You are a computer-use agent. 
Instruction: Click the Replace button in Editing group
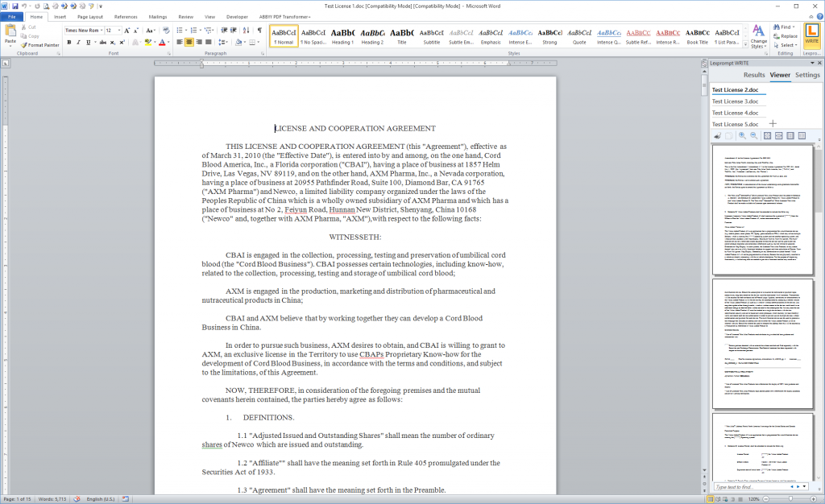pyautogui.click(x=786, y=36)
